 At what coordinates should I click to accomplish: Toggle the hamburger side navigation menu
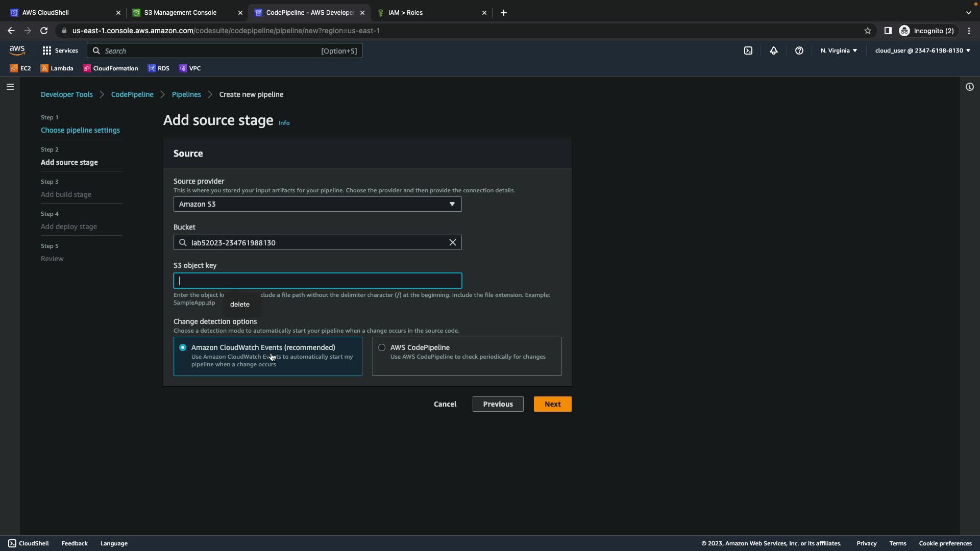[x=10, y=87]
